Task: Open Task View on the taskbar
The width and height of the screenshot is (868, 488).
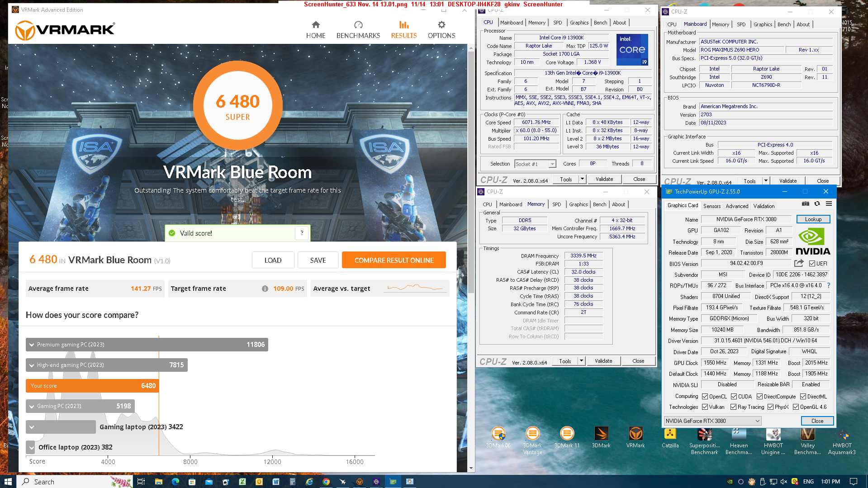Action: [141, 482]
